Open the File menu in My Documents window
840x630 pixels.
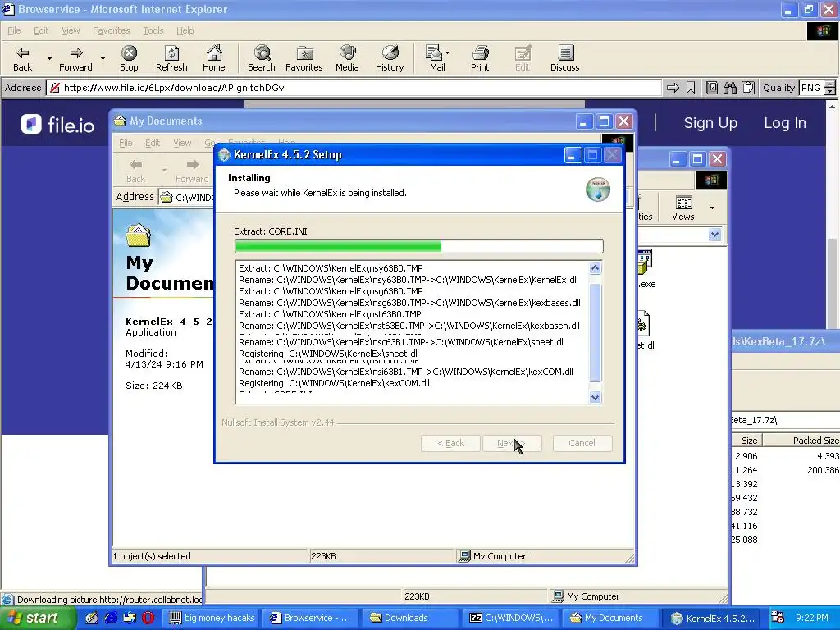(126, 143)
